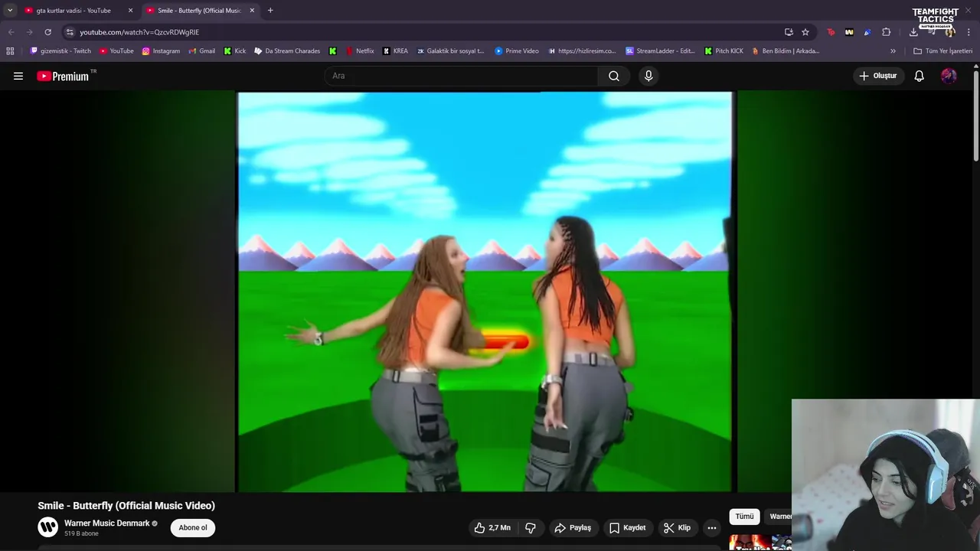Open the Prime Video bookmark

[517, 51]
